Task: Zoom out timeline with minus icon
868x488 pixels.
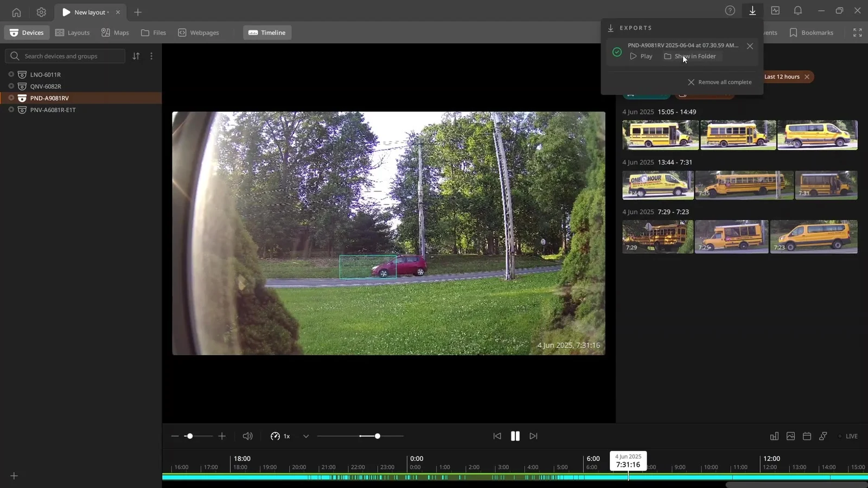Action: (175, 436)
